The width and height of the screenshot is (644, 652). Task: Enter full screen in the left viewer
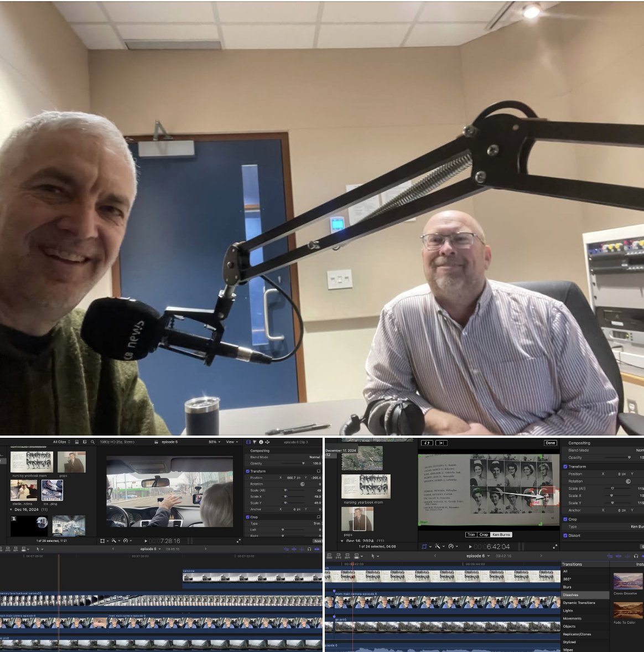point(238,541)
